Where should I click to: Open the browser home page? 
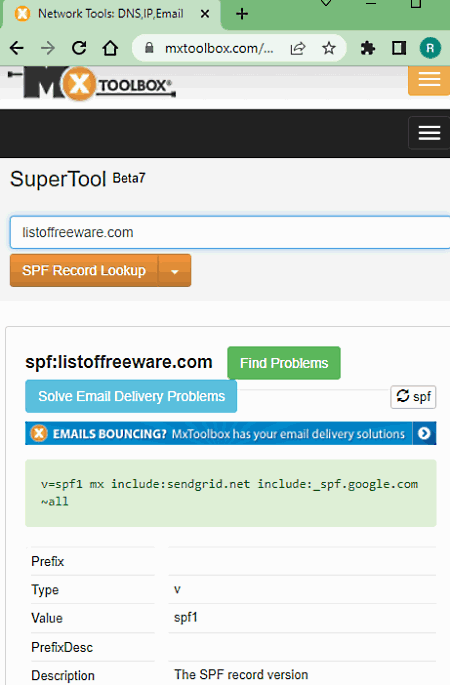pyautogui.click(x=110, y=48)
